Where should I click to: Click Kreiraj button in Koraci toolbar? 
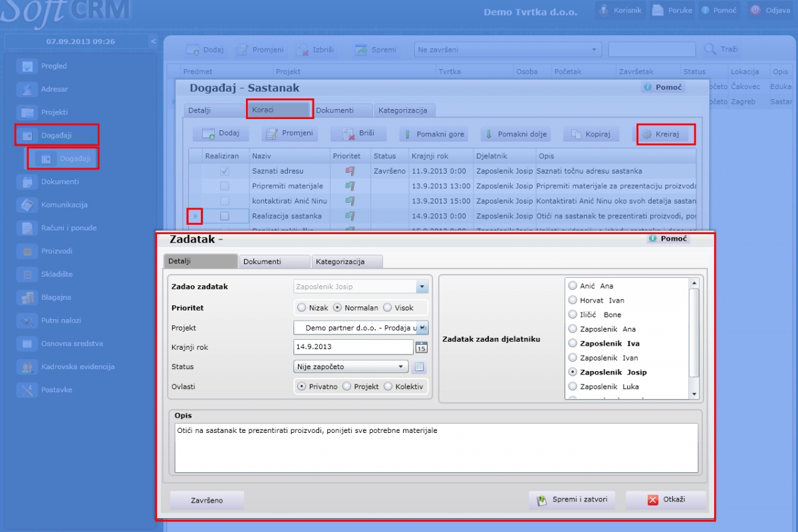click(x=666, y=134)
